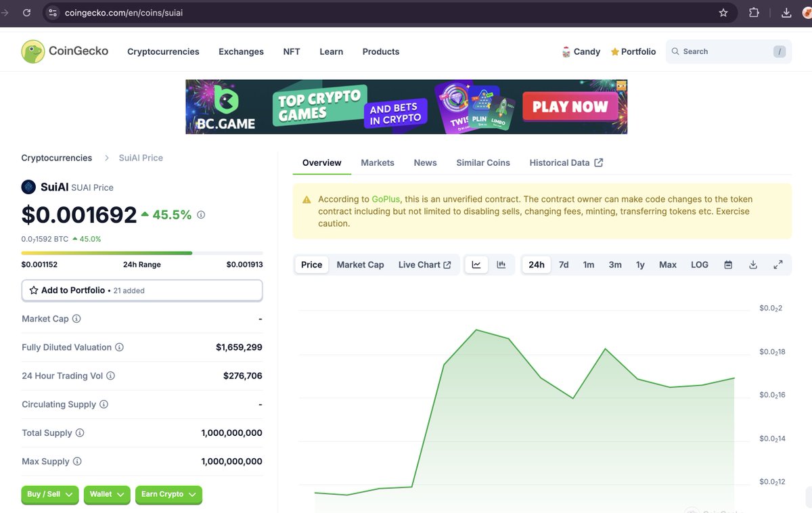Select the 7d time range
This screenshot has width=812, height=513.
[x=564, y=265]
